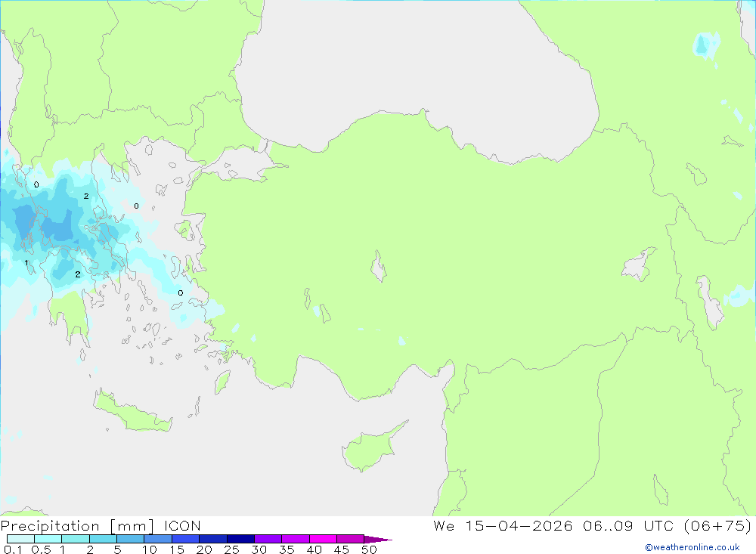Viewport: 756px width, 554px height.
Task: Click the '35' legend scale value
Action: click(287, 549)
